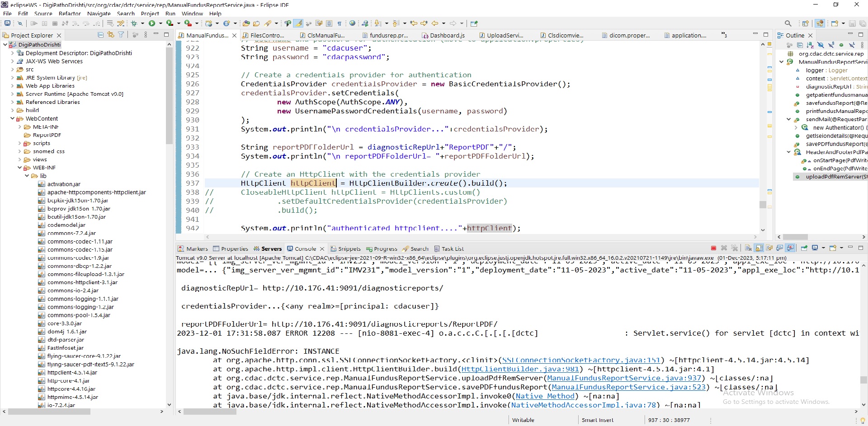Select the Java EE perspective icon
This screenshot has width=868, height=426.
point(820,23)
